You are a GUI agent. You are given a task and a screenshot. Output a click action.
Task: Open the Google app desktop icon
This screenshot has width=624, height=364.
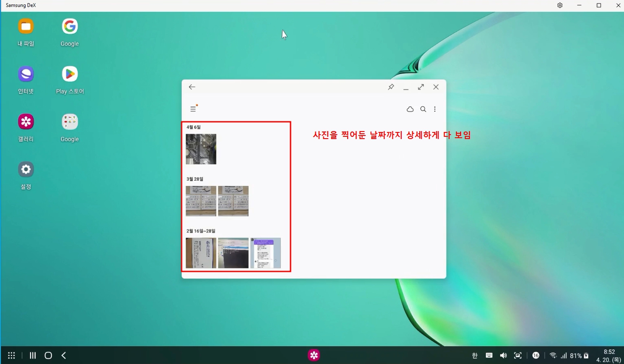70,27
